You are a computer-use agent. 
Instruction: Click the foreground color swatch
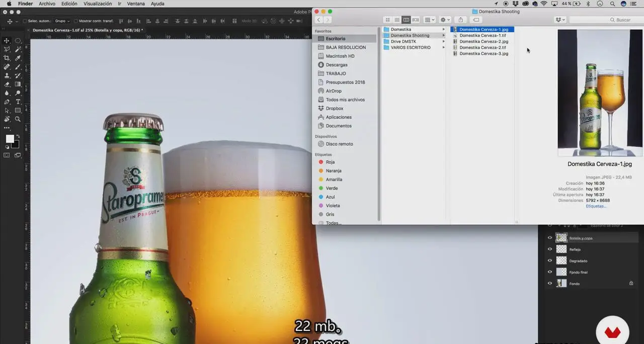click(x=10, y=139)
